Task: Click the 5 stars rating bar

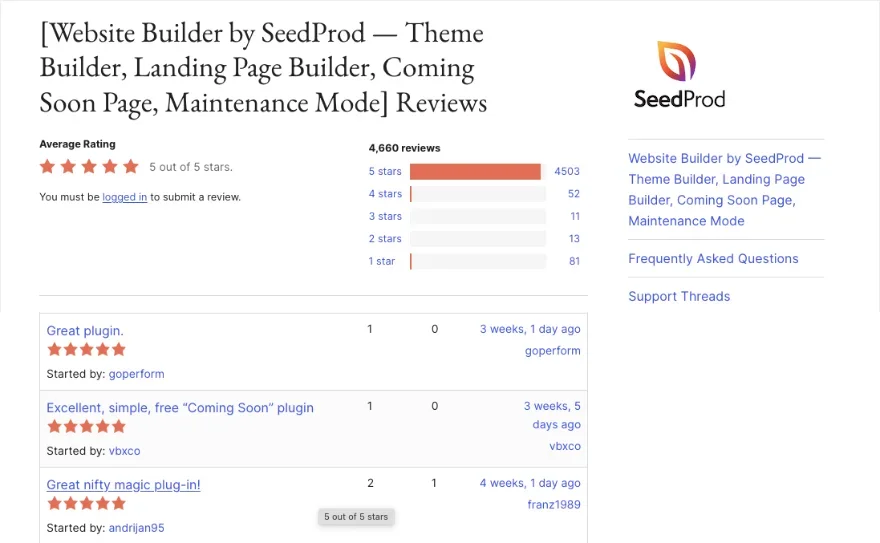Action: (475, 171)
